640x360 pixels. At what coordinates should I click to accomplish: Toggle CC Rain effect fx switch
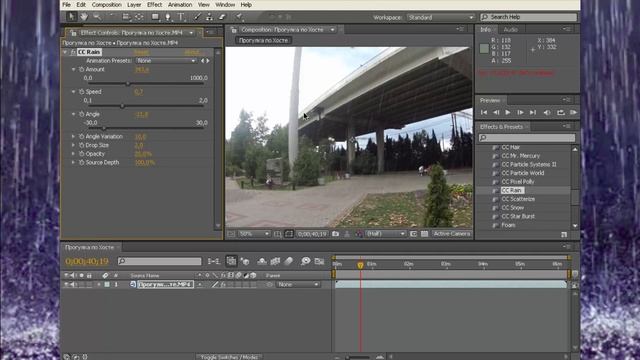(x=73, y=52)
